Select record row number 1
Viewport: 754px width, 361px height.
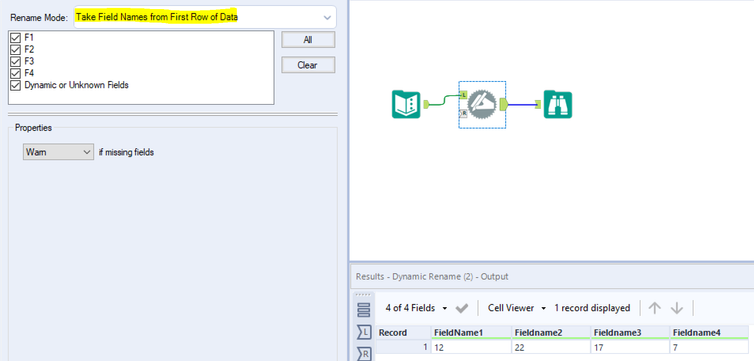coord(403,347)
